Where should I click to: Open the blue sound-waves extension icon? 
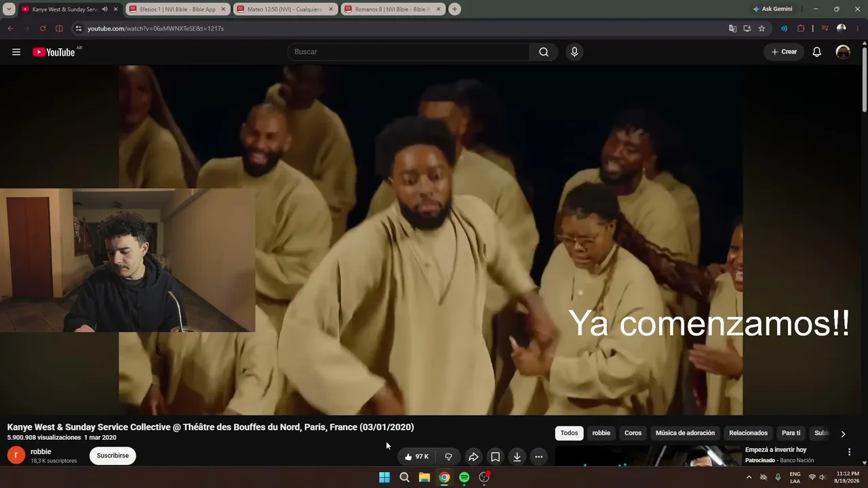pyautogui.click(x=784, y=28)
